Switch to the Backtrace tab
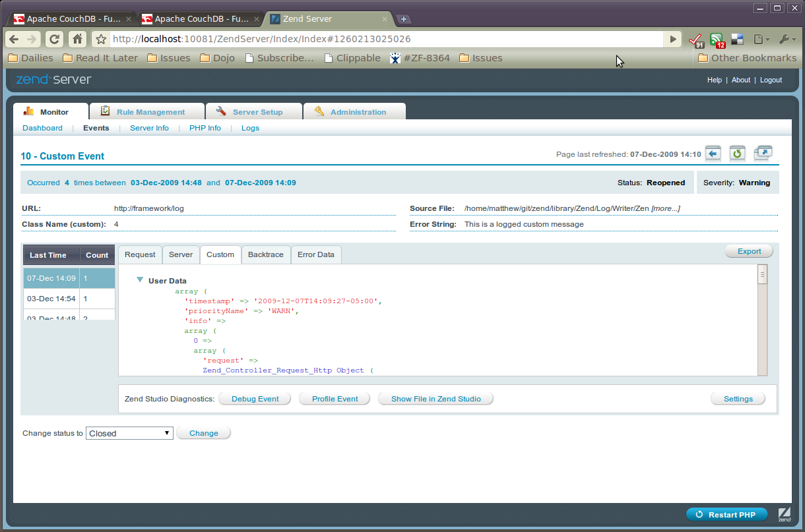The height and width of the screenshot is (532, 805). pos(265,254)
